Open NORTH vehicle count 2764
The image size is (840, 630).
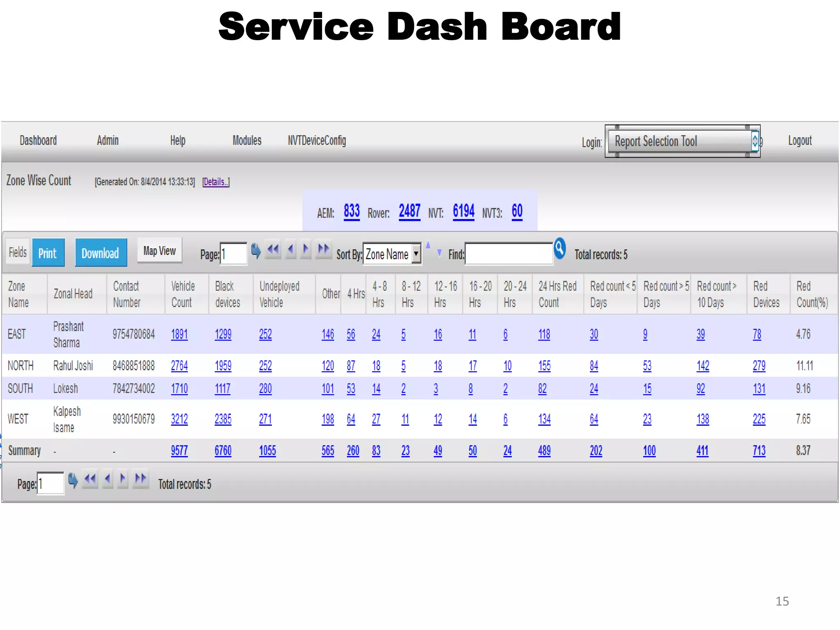tap(179, 365)
